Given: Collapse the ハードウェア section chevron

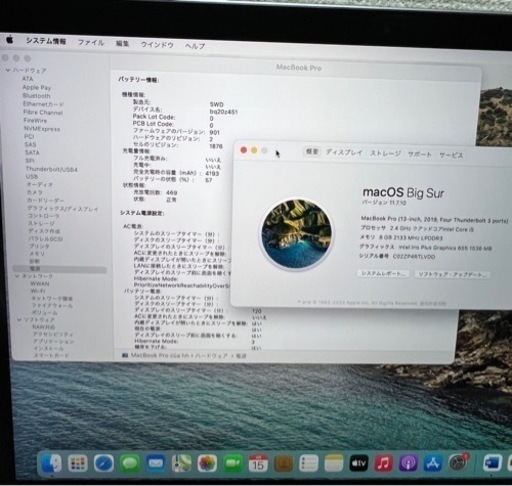Looking at the screenshot, I should point(8,70).
